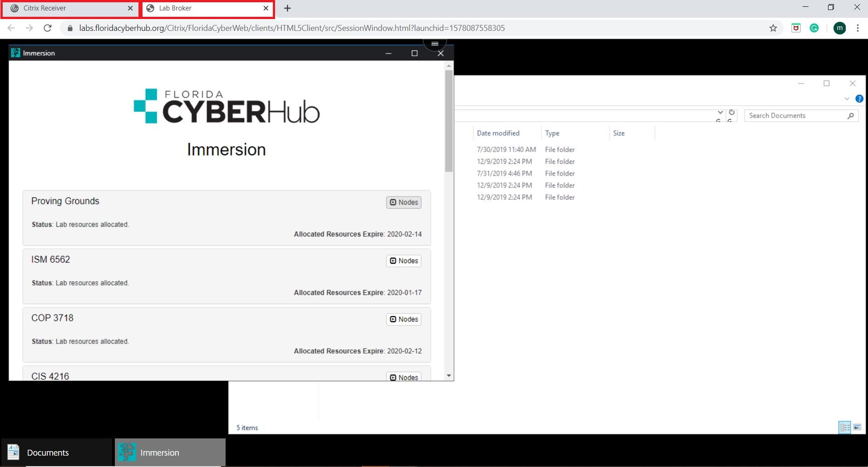The image size is (868, 467).
Task: Click the 2020-02-14 expiration date
Action: coord(404,234)
